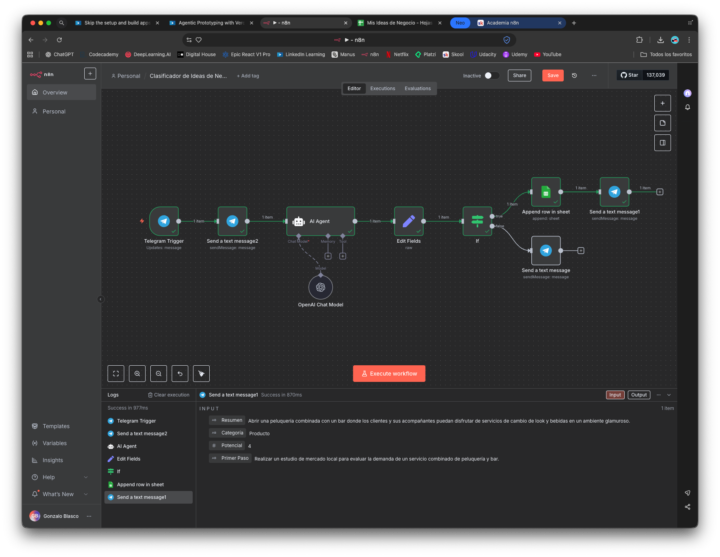Viewport: 720px width, 557px height.
Task: Click the browser reload button
Action: tap(59, 40)
